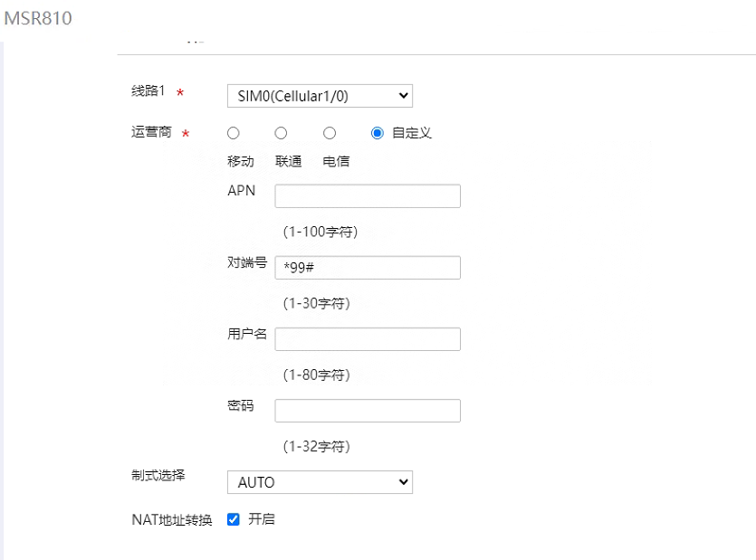Click the 电信 label under the radio

pyautogui.click(x=337, y=162)
